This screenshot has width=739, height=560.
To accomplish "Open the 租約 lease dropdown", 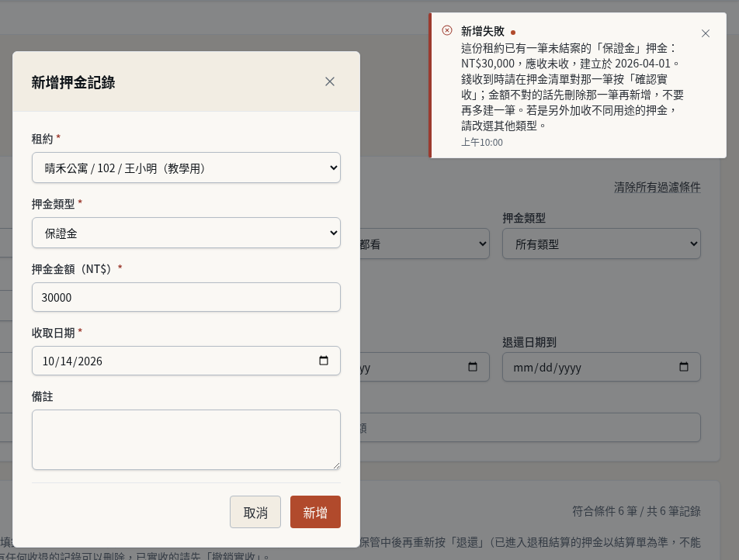I will [x=186, y=168].
